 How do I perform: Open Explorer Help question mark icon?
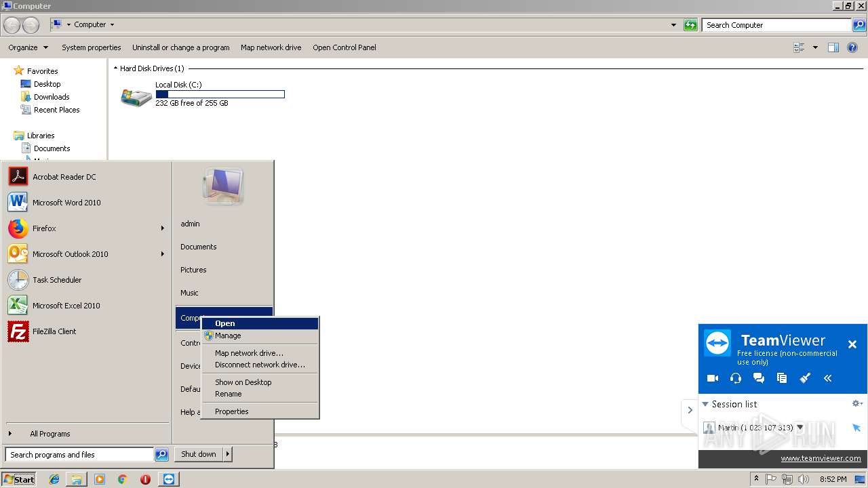click(x=853, y=47)
